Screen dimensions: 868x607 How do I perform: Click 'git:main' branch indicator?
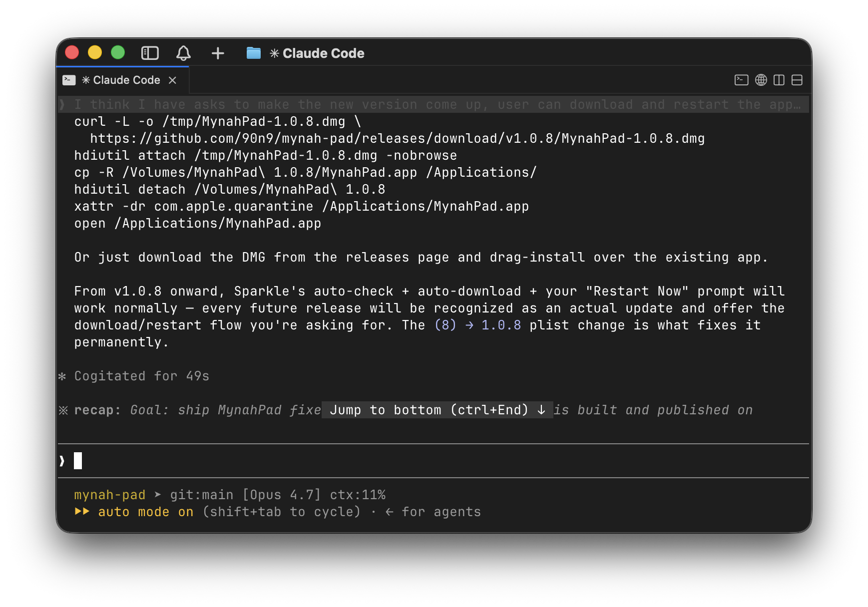[202, 495]
